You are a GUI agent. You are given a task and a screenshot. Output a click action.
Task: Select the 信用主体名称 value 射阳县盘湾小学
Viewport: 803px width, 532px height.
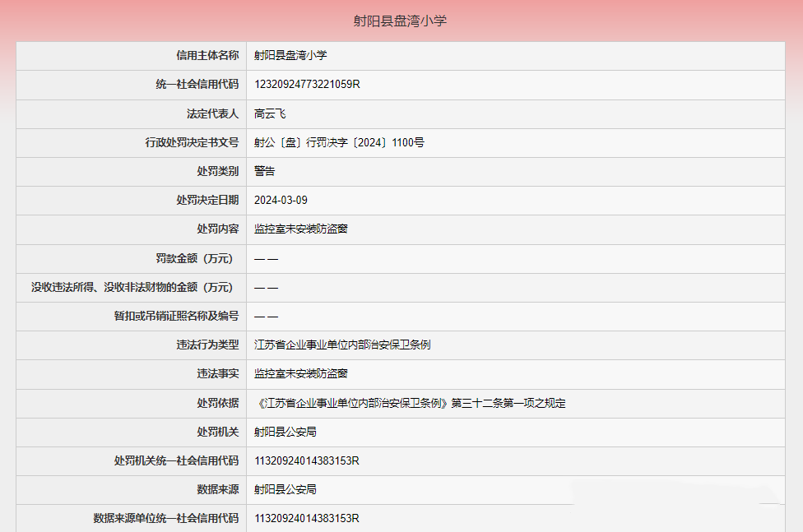(x=290, y=55)
